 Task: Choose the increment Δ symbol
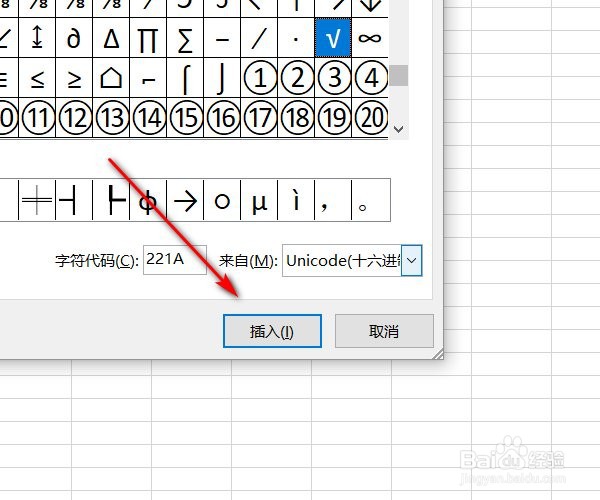pos(111,38)
